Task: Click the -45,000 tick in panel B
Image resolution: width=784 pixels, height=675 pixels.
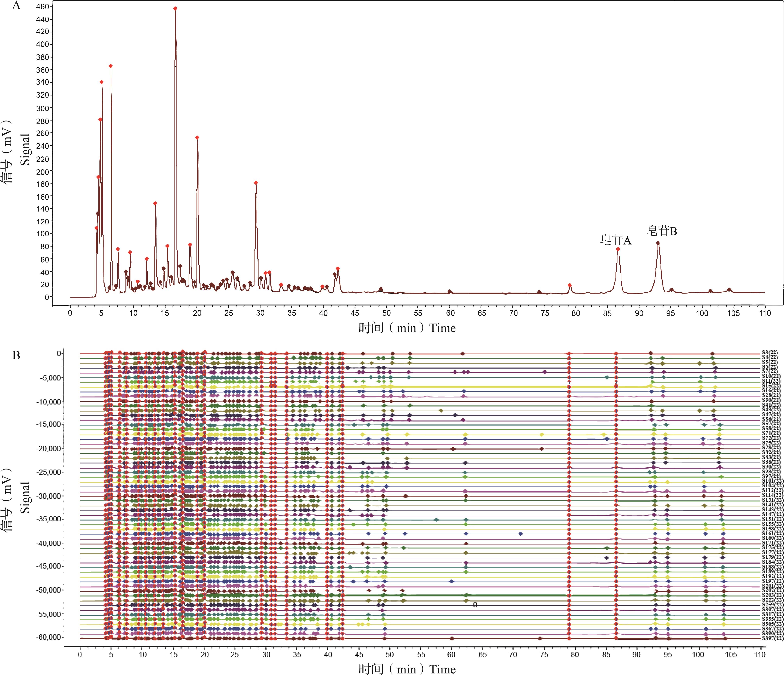Action: 48,566
